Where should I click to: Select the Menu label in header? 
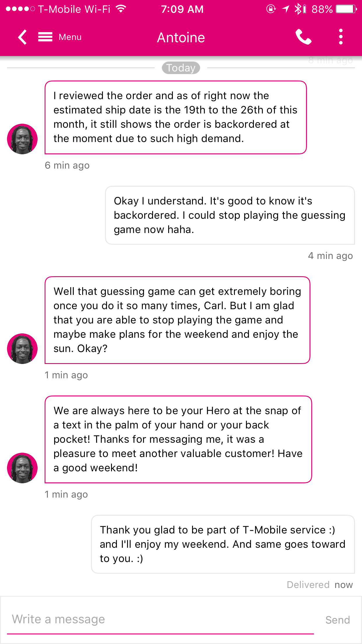click(70, 37)
